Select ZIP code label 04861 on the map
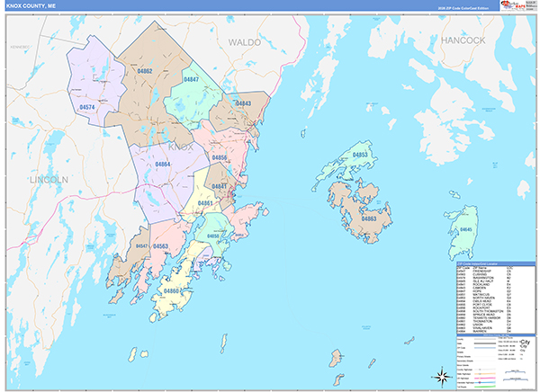This screenshot has width=540, height=392. tap(205, 203)
